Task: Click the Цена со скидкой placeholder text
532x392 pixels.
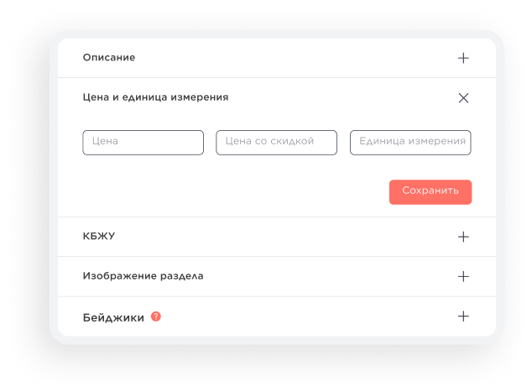Action: (269, 141)
